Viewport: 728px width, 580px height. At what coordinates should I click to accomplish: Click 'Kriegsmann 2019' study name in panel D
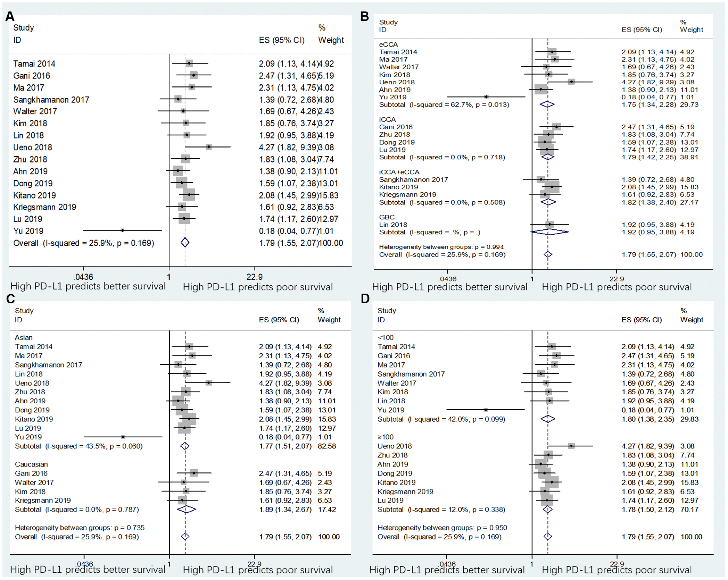point(405,491)
